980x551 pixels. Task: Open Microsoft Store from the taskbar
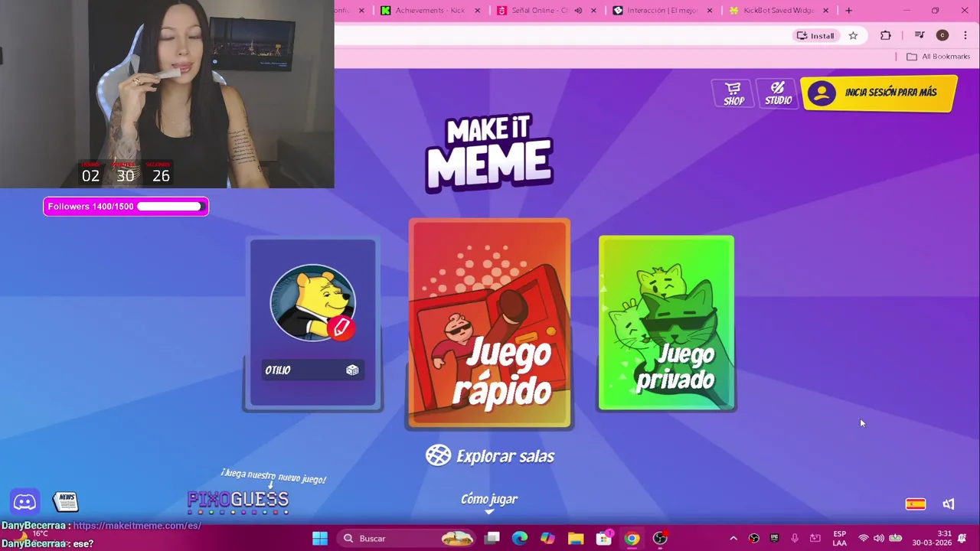tap(604, 538)
